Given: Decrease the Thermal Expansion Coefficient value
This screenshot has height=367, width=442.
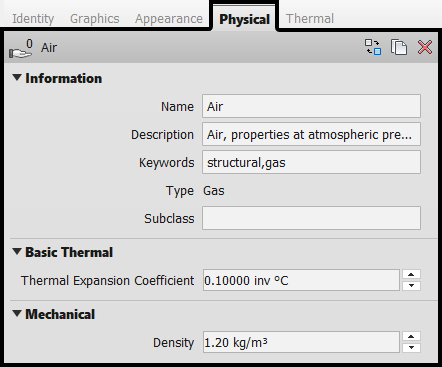Looking at the screenshot, I should (411, 286).
